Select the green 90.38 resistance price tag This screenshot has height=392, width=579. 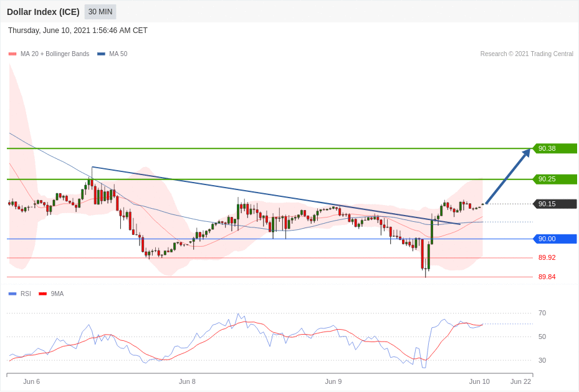[554, 148]
